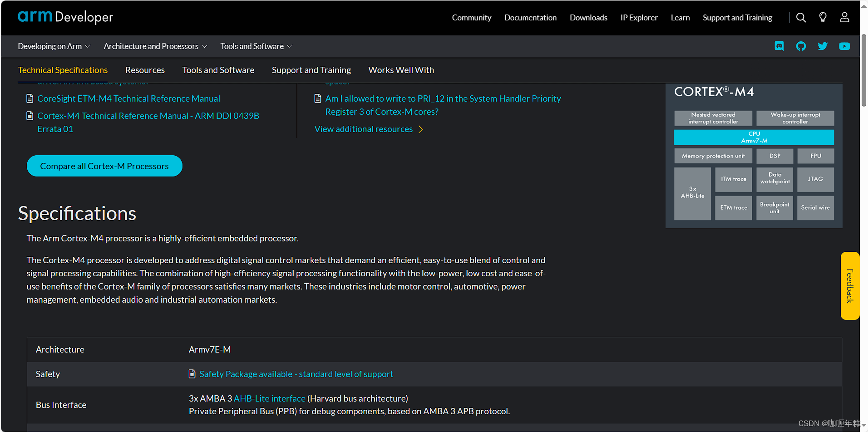Open Safety Package available link
Image resolution: width=868 pixels, height=432 pixels.
point(296,374)
